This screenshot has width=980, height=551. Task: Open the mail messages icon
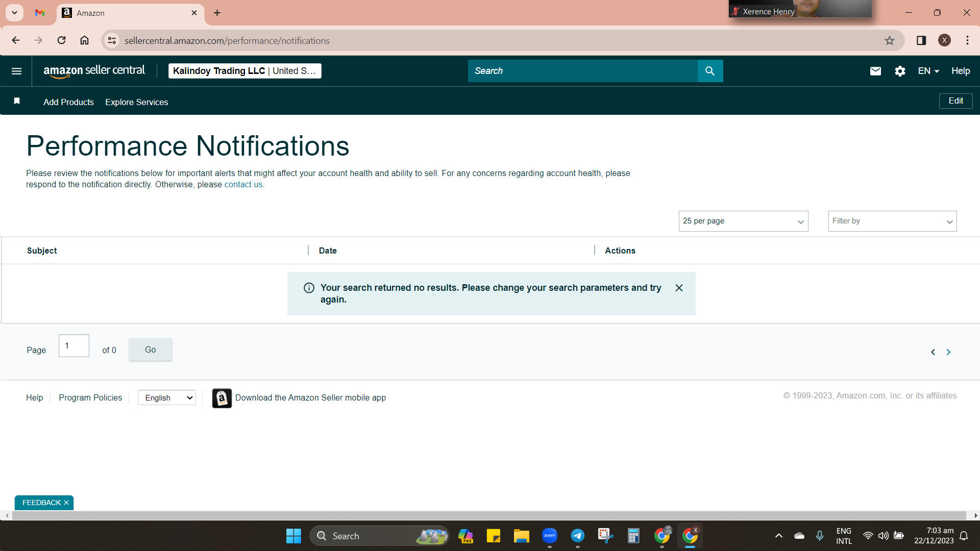pyautogui.click(x=875, y=71)
